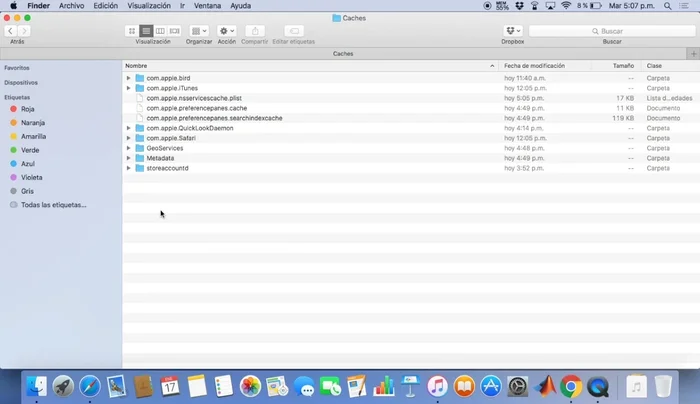Switch to column view in toolbar
The height and width of the screenshot is (404, 700).
160,31
